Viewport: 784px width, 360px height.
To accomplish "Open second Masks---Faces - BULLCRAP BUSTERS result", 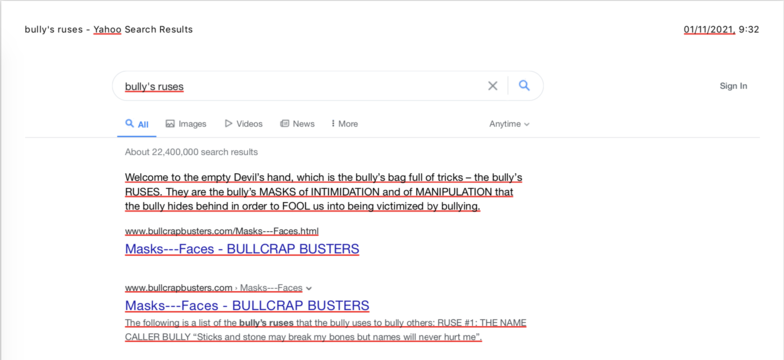I will (247, 305).
